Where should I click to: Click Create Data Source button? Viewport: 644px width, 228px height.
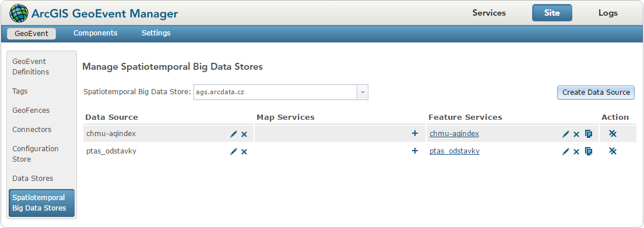point(596,92)
